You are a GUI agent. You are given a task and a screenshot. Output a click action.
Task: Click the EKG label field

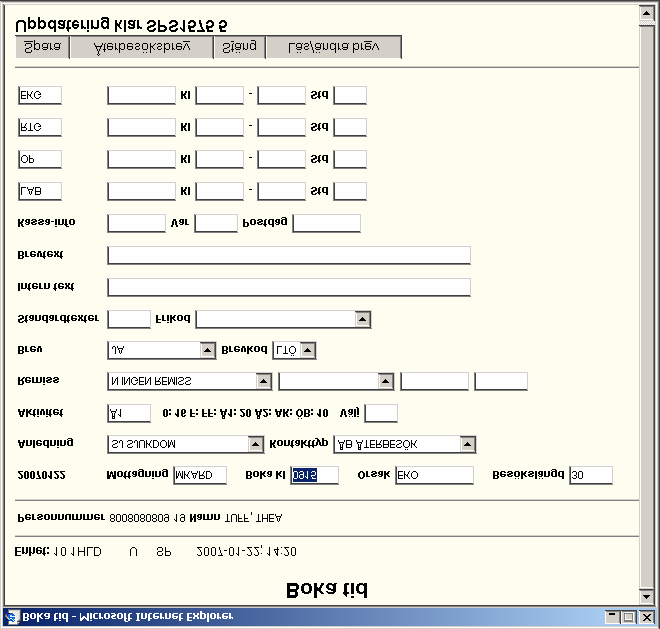point(40,95)
